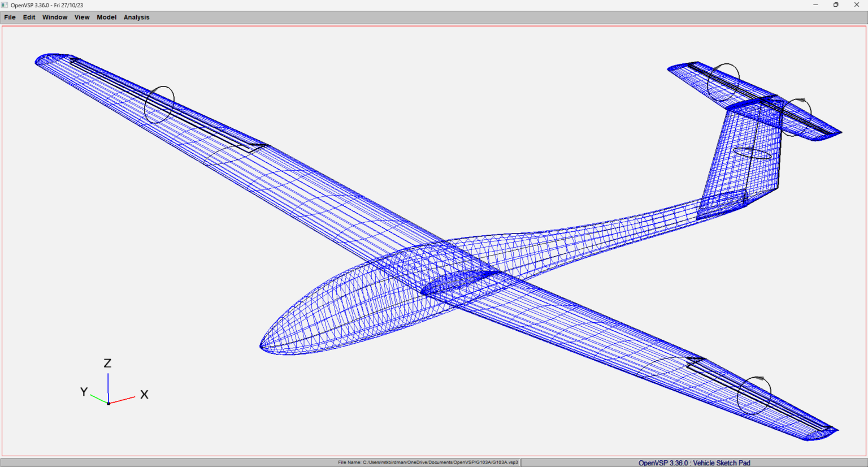The height and width of the screenshot is (467, 868).
Task: Click the aileron hinge circle on upper-left wing
Action: pyautogui.click(x=159, y=105)
